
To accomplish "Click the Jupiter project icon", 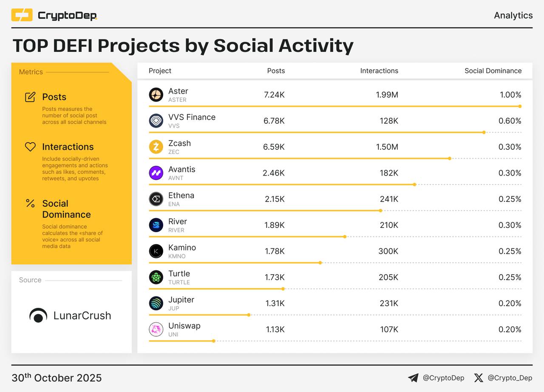I will pos(156,303).
